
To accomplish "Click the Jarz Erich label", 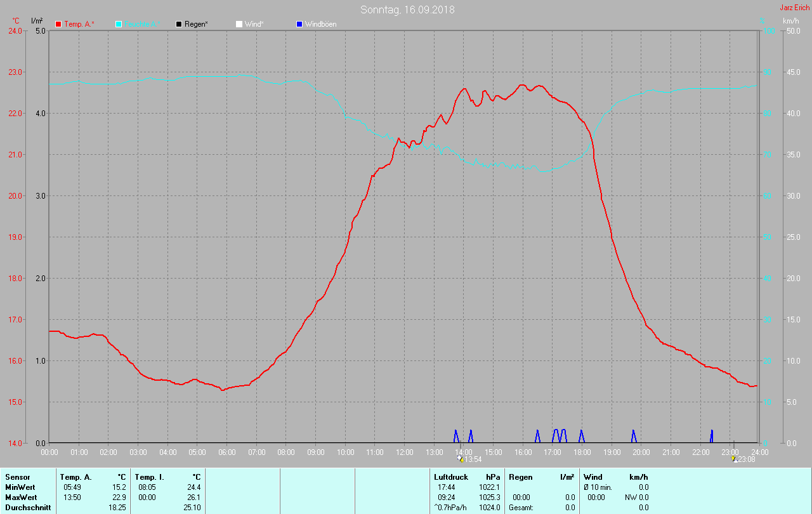I will (x=794, y=8).
